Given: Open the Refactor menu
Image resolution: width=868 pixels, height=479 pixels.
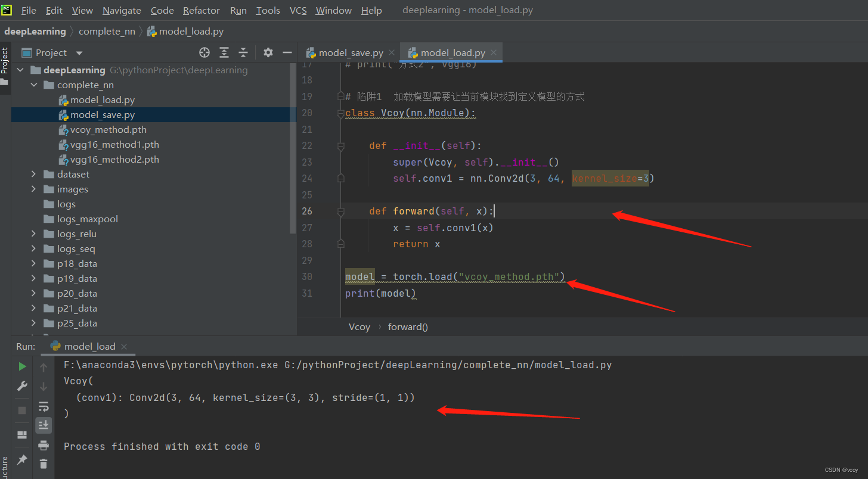Looking at the screenshot, I should pyautogui.click(x=201, y=10).
